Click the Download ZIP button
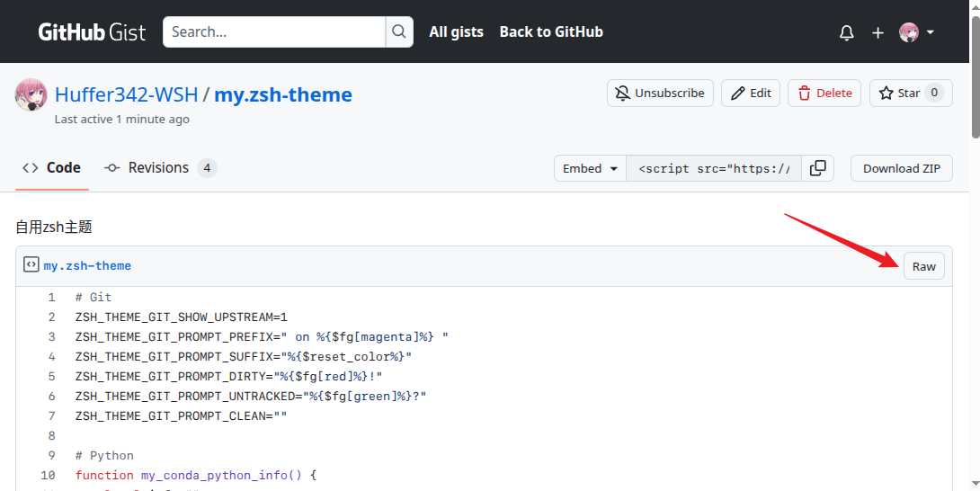 901,168
